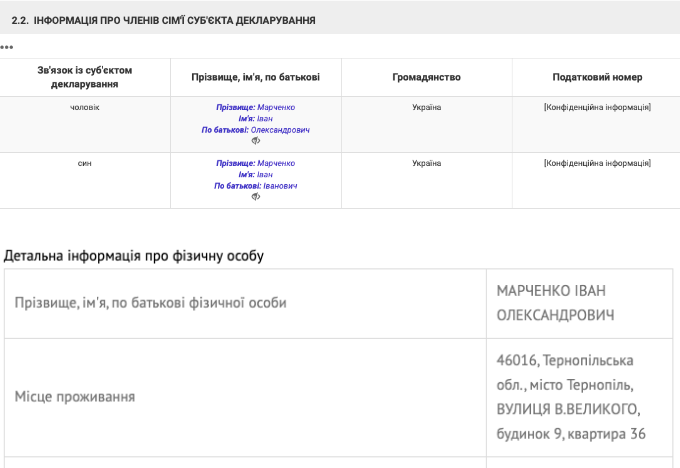Screen dimensions: 680x468
Task: Click the "Місце проживання" row label
Action: click(x=75, y=397)
